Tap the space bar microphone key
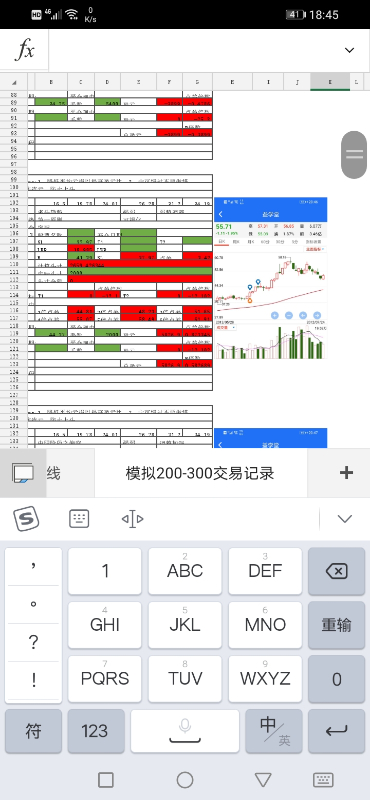 [x=185, y=731]
